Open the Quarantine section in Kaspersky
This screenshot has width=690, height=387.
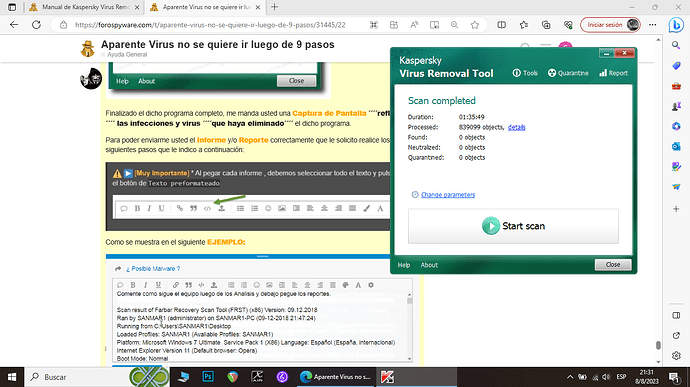point(568,73)
